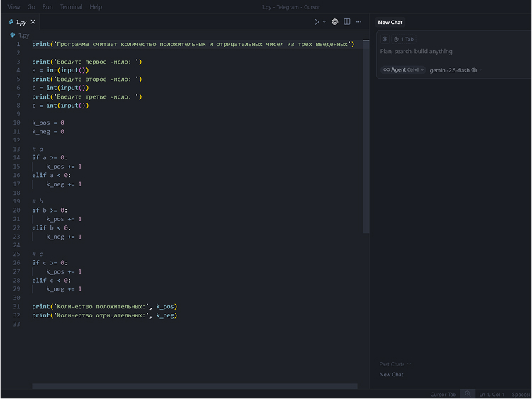Click the AI assistant icon in editor toolbar
Screen dimensions: 532x399
(x=335, y=22)
